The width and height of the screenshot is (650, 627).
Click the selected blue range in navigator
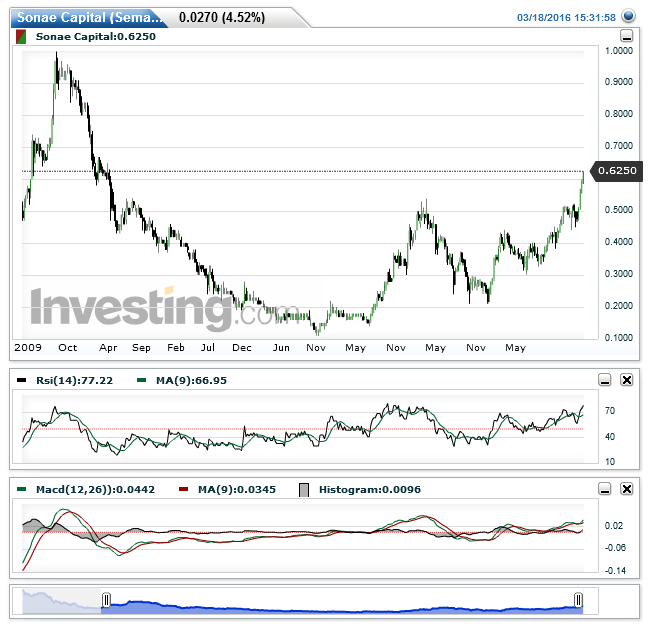pos(342,607)
